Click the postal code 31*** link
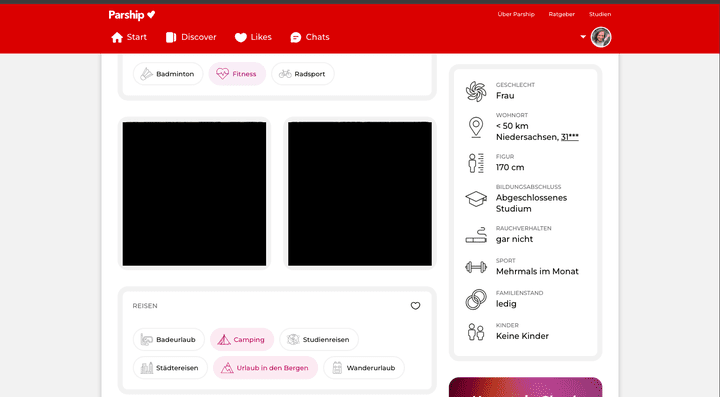The image size is (720, 397). point(570,137)
